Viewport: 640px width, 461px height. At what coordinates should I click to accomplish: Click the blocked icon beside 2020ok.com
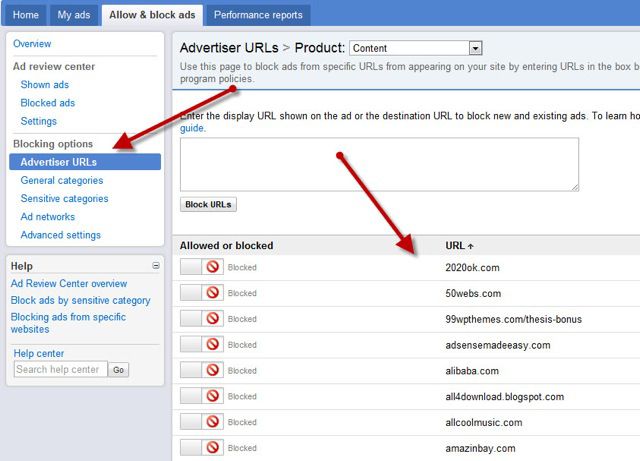coord(212,268)
